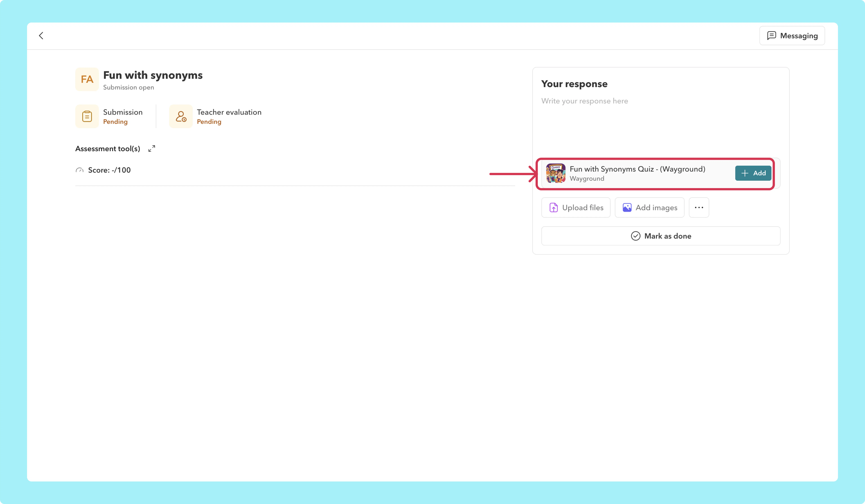The width and height of the screenshot is (865, 504).
Task: Open the Messaging panel
Action: pyautogui.click(x=792, y=36)
